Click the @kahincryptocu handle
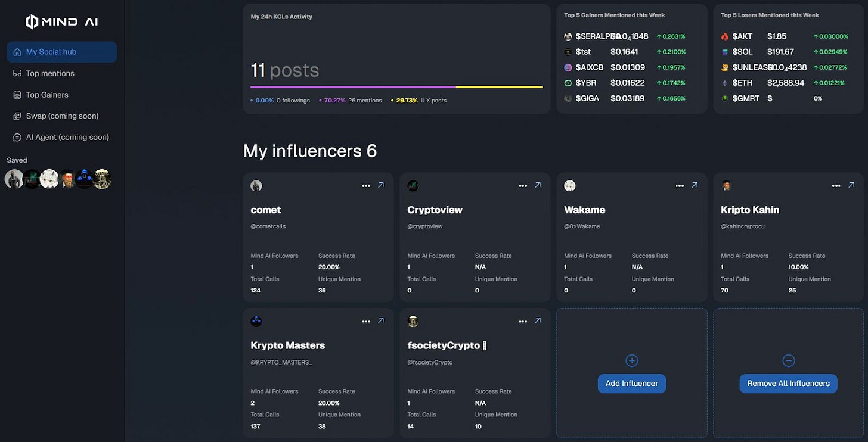 pos(743,226)
